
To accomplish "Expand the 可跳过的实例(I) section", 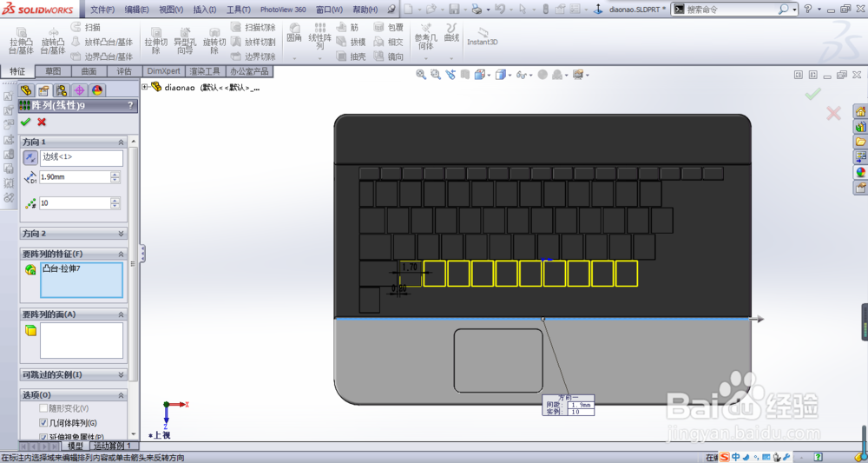I will [x=122, y=375].
